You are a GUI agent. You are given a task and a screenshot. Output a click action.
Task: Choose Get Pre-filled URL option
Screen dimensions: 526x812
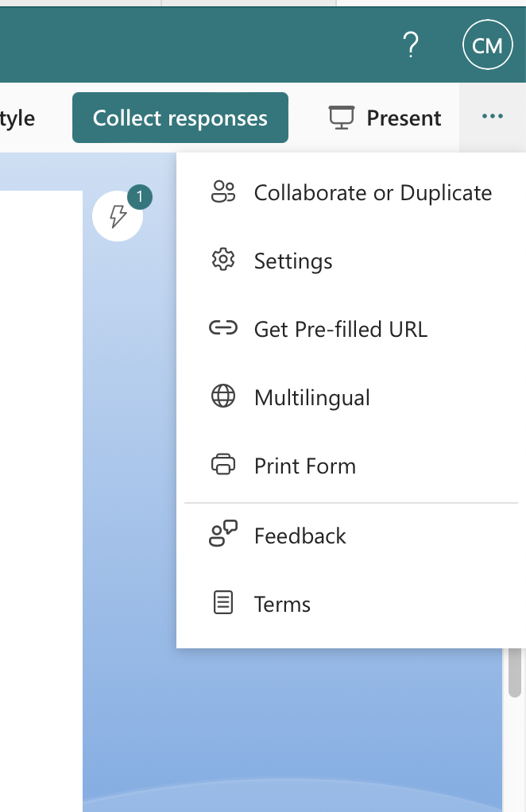[x=351, y=329]
